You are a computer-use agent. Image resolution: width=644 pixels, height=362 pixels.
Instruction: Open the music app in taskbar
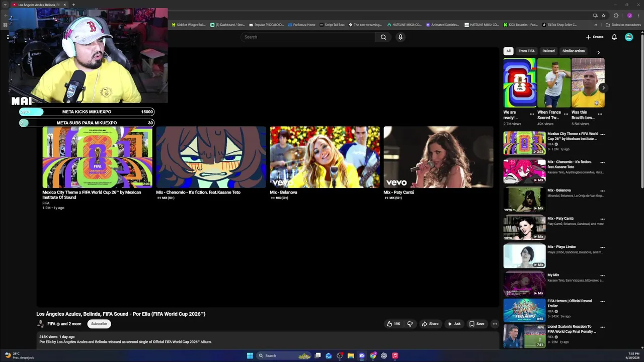pyautogui.click(x=395, y=355)
